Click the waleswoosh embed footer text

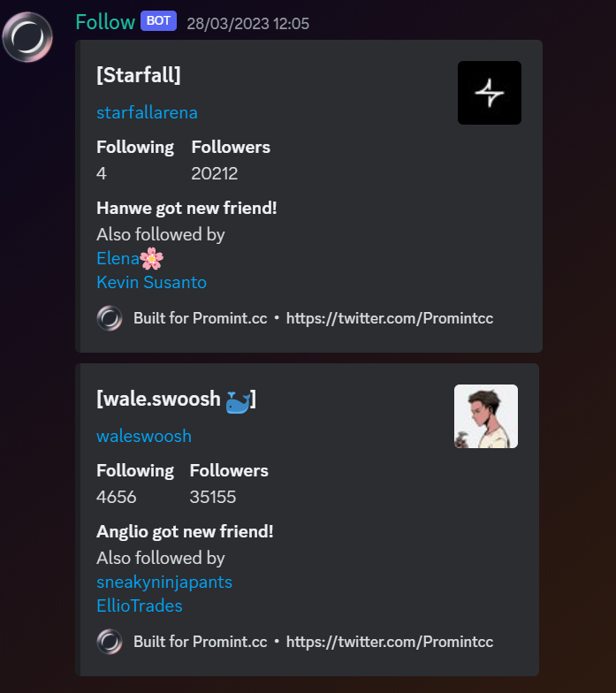point(313,642)
